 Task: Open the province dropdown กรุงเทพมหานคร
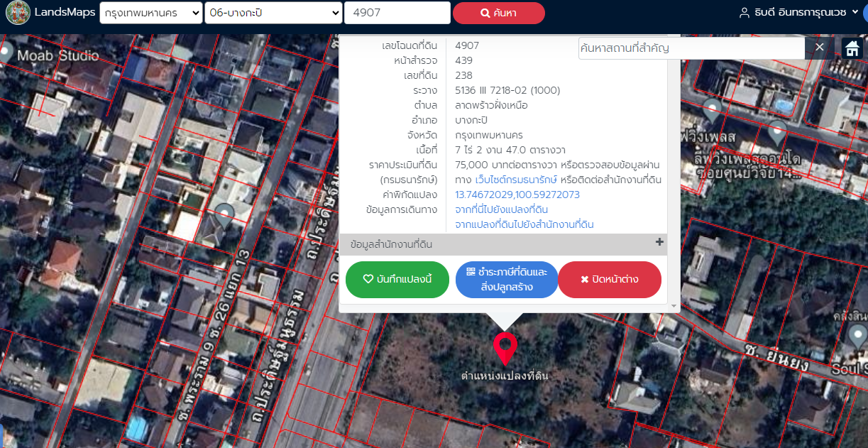click(150, 13)
